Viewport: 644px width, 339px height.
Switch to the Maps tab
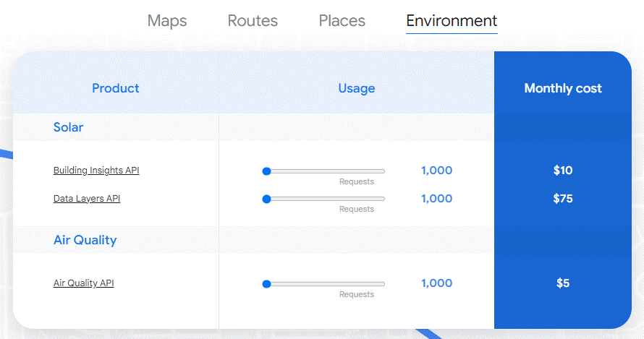(x=167, y=20)
